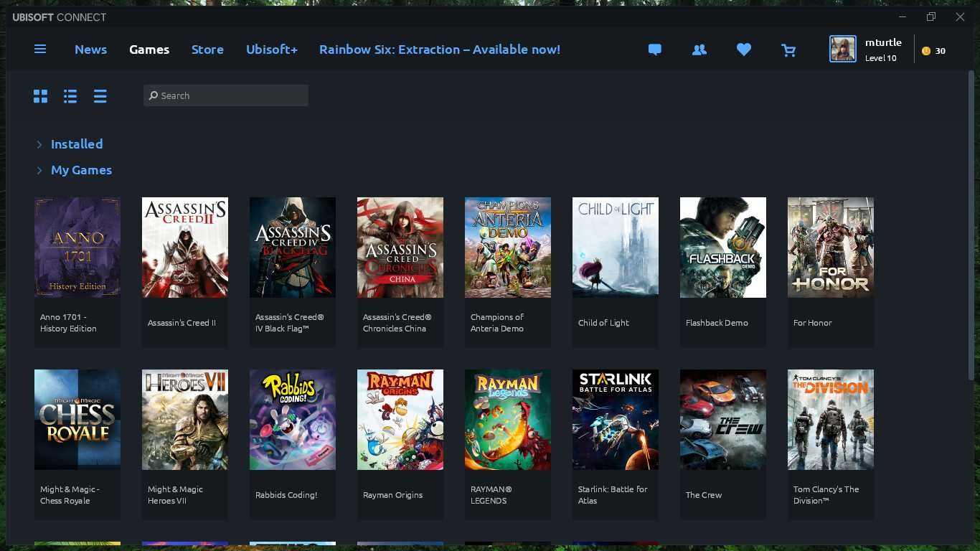Open Rayman Origins cover
The image size is (980, 551).
coord(400,420)
